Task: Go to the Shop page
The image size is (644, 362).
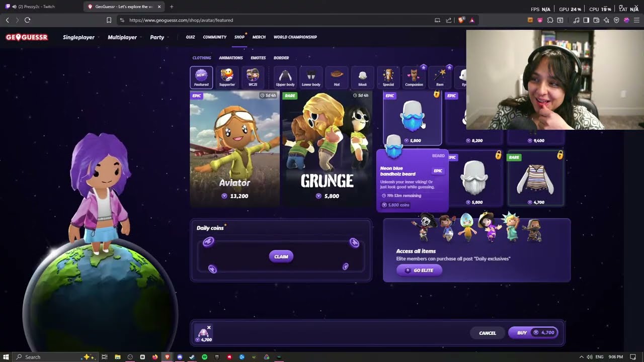Action: click(239, 37)
